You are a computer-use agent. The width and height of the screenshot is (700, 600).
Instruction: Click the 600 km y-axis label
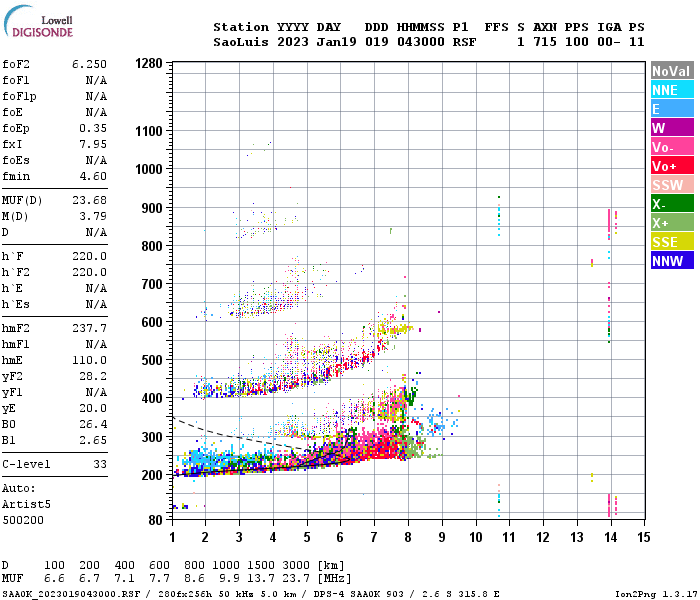pyautogui.click(x=152, y=322)
